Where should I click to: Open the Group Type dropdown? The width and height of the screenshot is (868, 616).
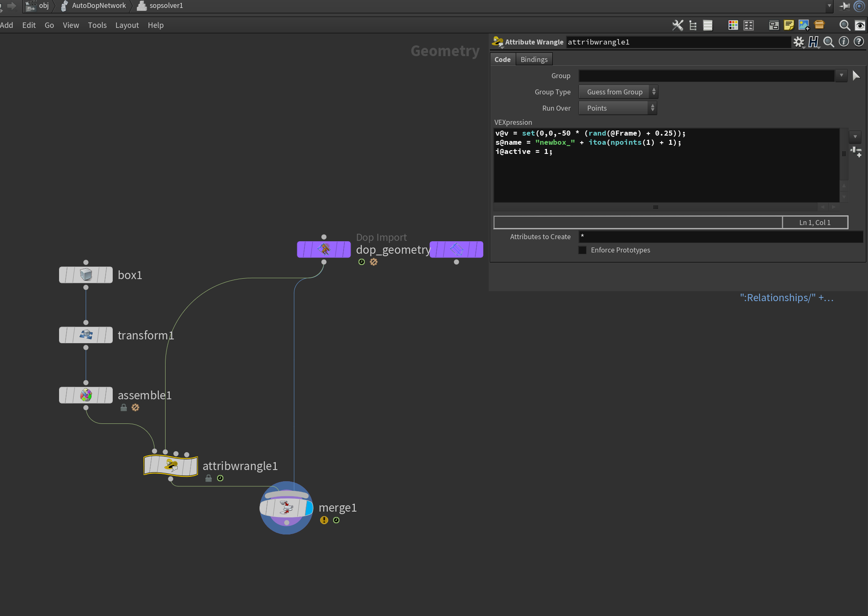(x=618, y=92)
